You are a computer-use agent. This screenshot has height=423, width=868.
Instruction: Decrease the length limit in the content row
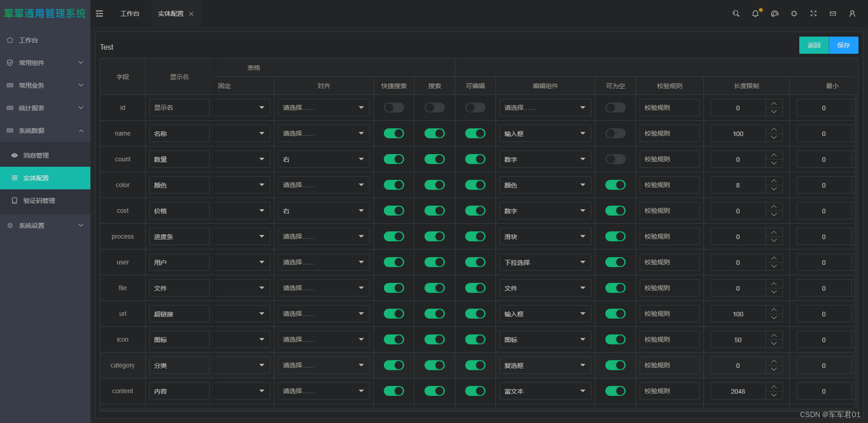coord(774,395)
